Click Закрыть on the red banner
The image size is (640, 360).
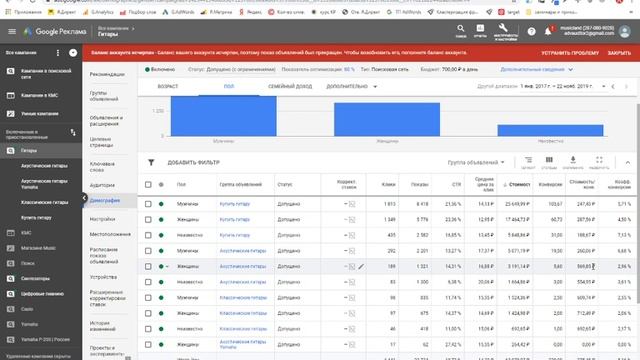(x=619, y=53)
